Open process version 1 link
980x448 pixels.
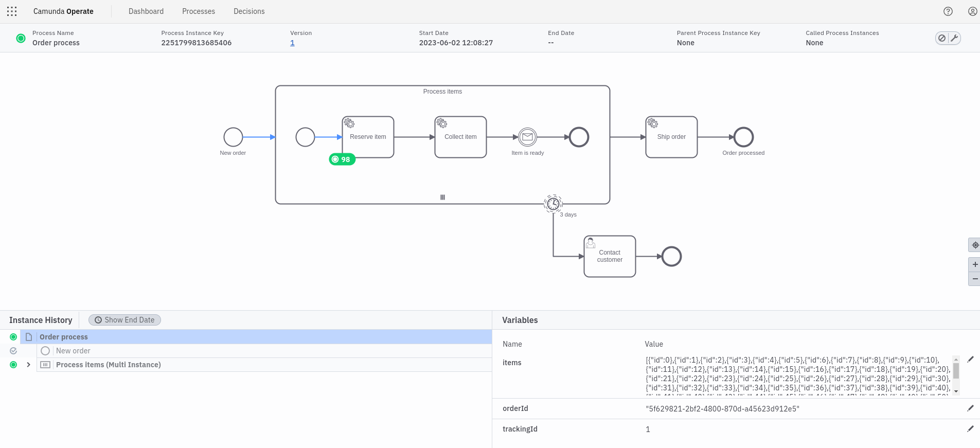(292, 43)
